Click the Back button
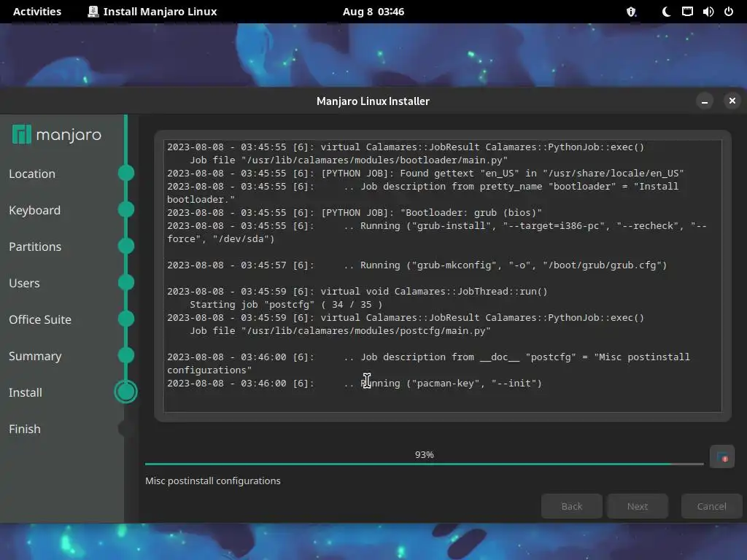The width and height of the screenshot is (747, 560). [x=572, y=506]
